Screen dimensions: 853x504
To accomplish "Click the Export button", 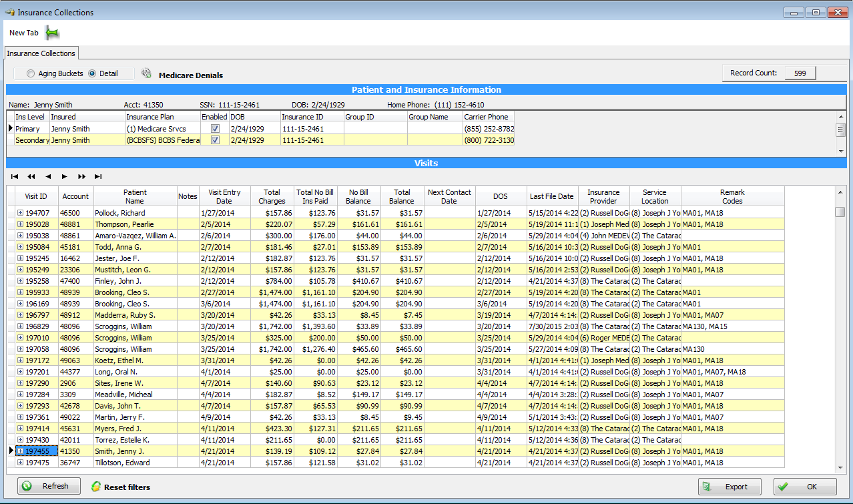I will [730, 487].
